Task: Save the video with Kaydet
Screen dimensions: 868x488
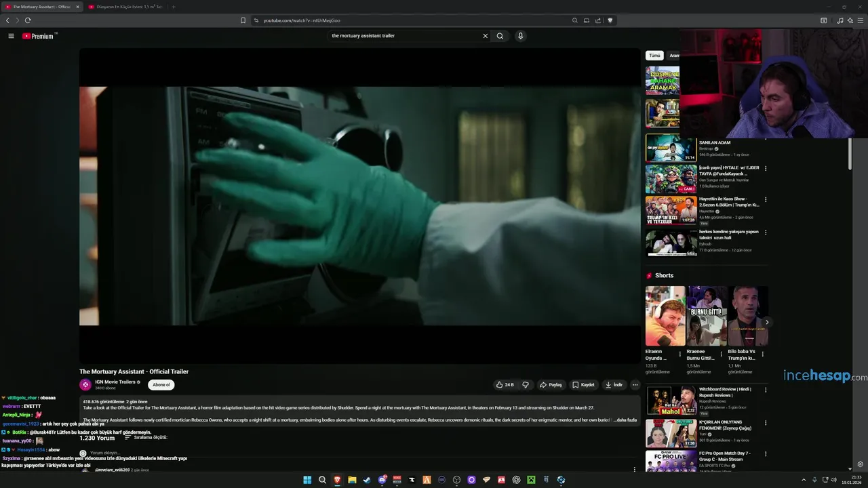Action: (x=583, y=384)
